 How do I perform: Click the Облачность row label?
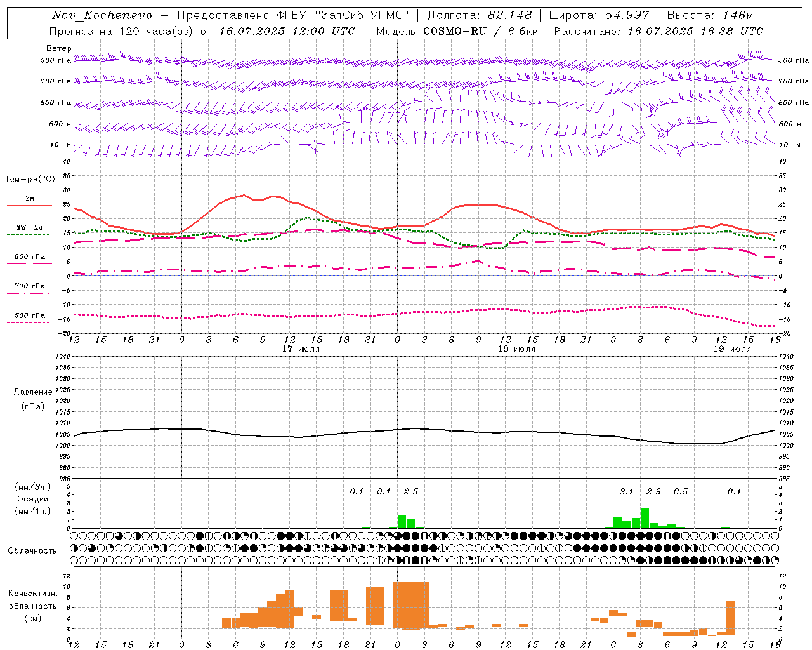click(x=32, y=551)
